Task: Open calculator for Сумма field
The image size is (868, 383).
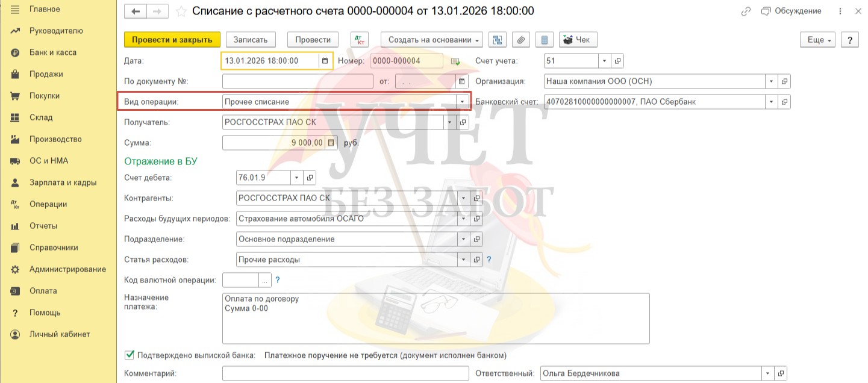Action: 331,143
